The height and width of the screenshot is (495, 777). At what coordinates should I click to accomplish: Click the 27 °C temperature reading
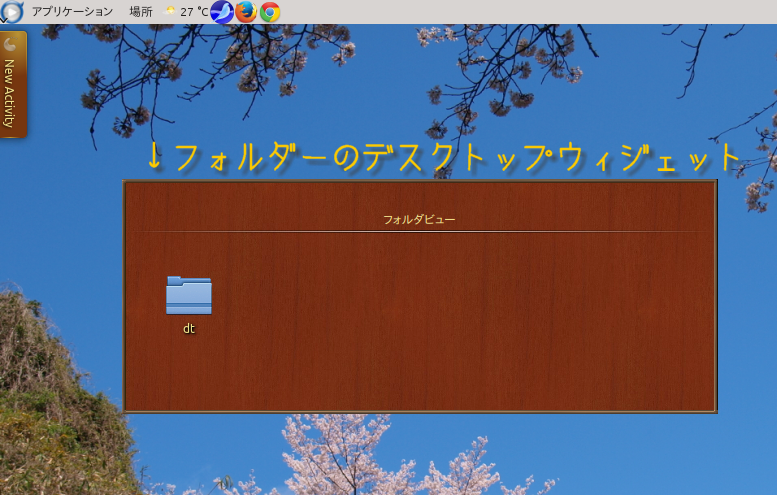pyautogui.click(x=194, y=12)
